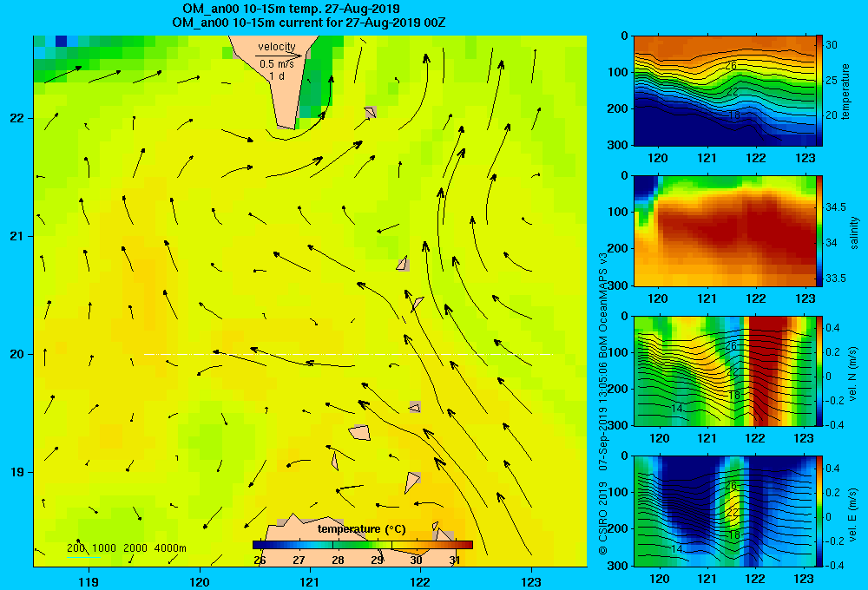Select the velocity reference arrow in the legend
Image resolution: width=868 pixels, height=590 pixels.
pyautogui.click(x=279, y=56)
